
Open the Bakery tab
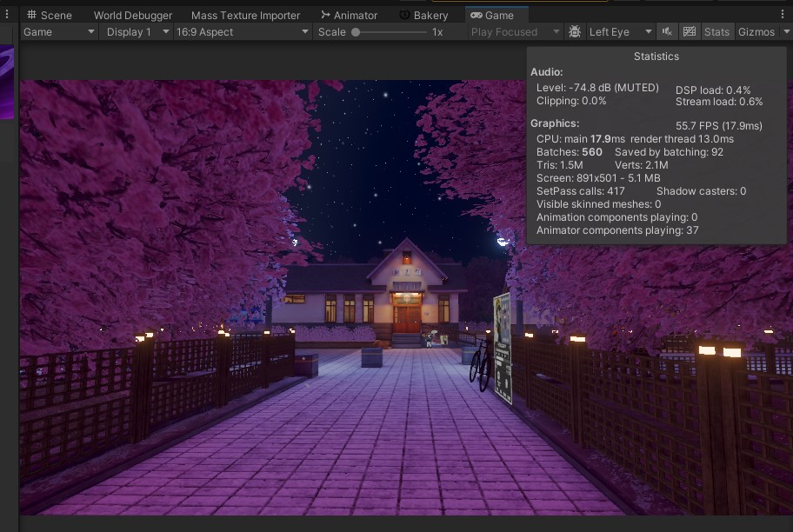pyautogui.click(x=423, y=15)
